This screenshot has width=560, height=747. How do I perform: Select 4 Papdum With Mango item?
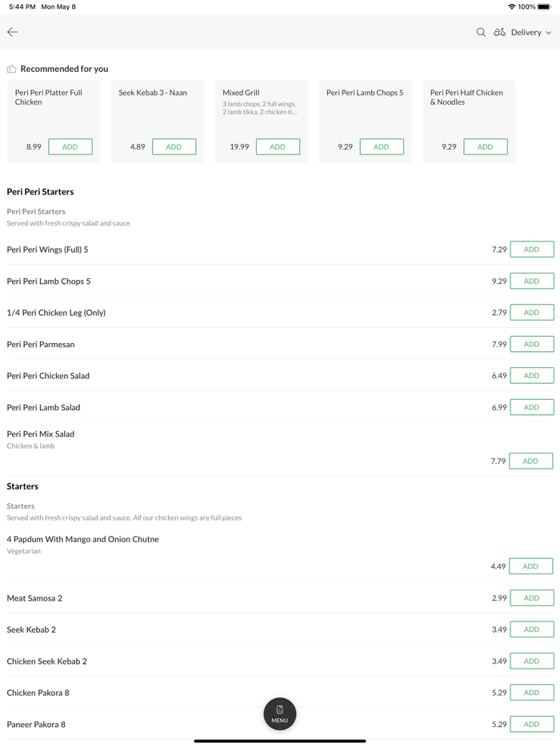[83, 540]
